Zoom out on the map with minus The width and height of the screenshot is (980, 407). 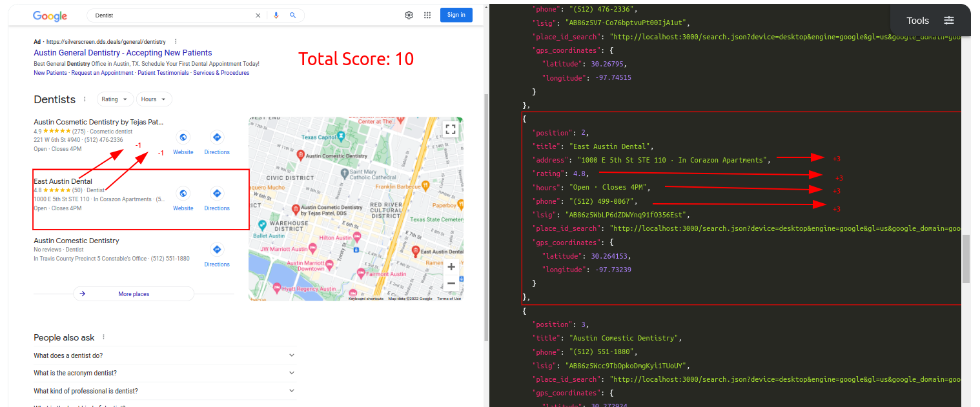coord(451,283)
